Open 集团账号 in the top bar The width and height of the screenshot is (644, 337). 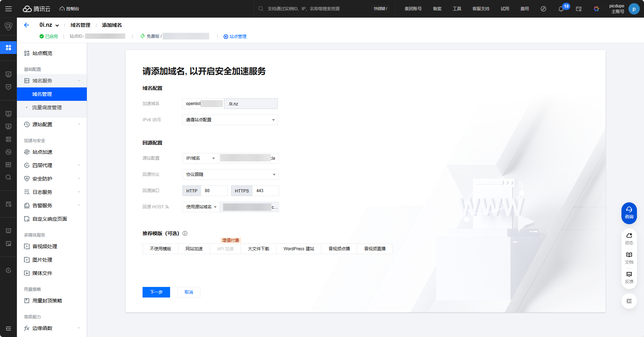click(413, 9)
